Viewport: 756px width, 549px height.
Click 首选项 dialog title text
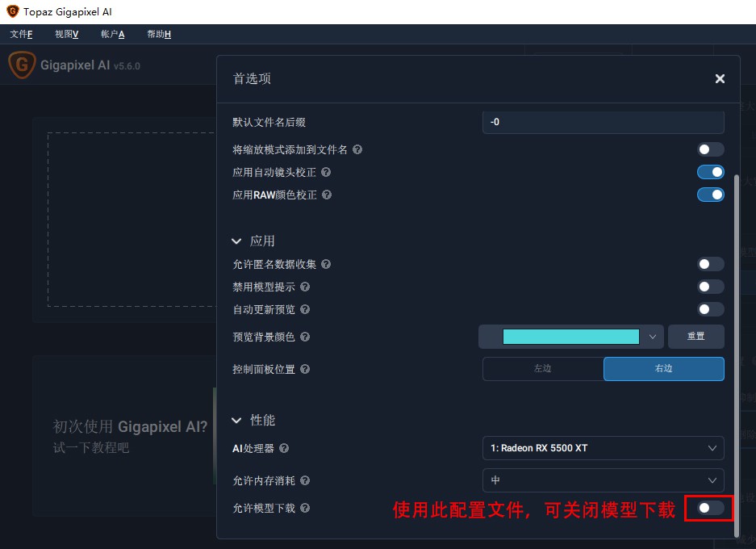point(253,78)
